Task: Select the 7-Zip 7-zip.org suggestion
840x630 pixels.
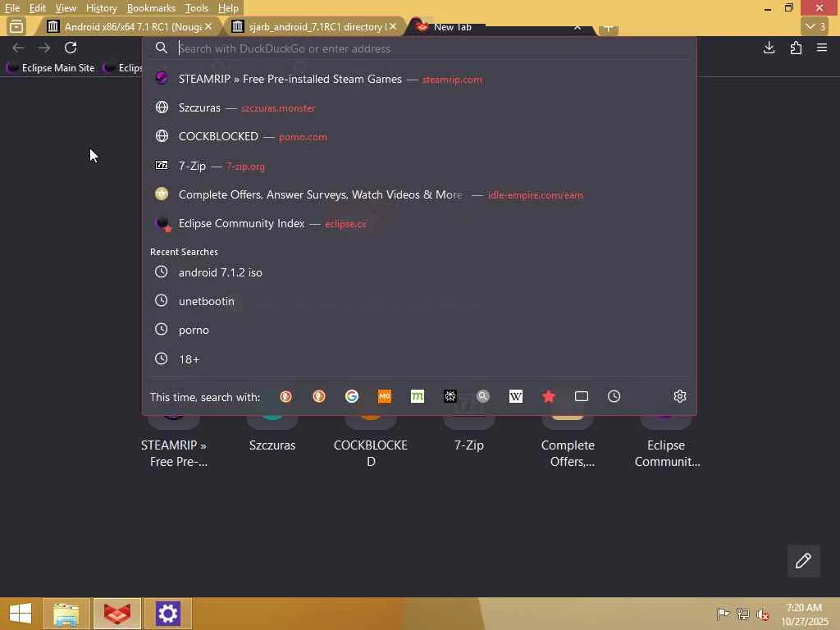Action: pos(419,166)
